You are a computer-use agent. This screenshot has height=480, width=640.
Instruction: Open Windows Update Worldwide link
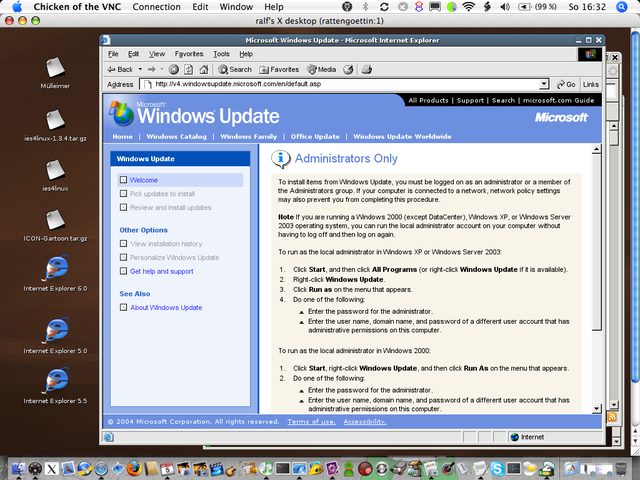402,136
